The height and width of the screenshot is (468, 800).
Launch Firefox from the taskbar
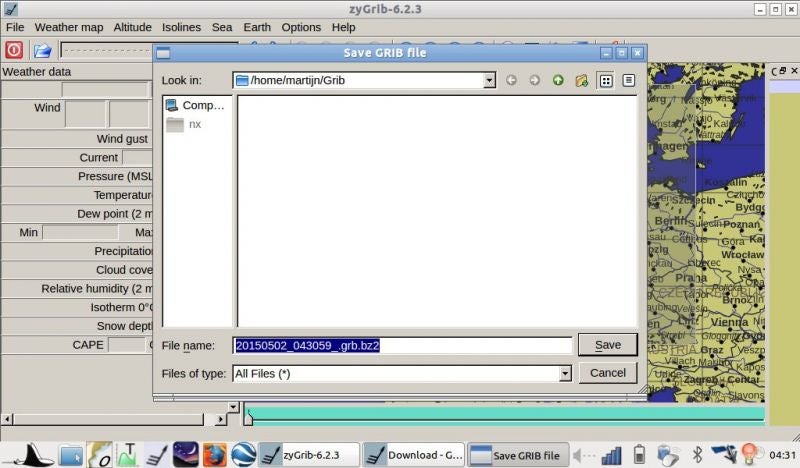(x=215, y=455)
